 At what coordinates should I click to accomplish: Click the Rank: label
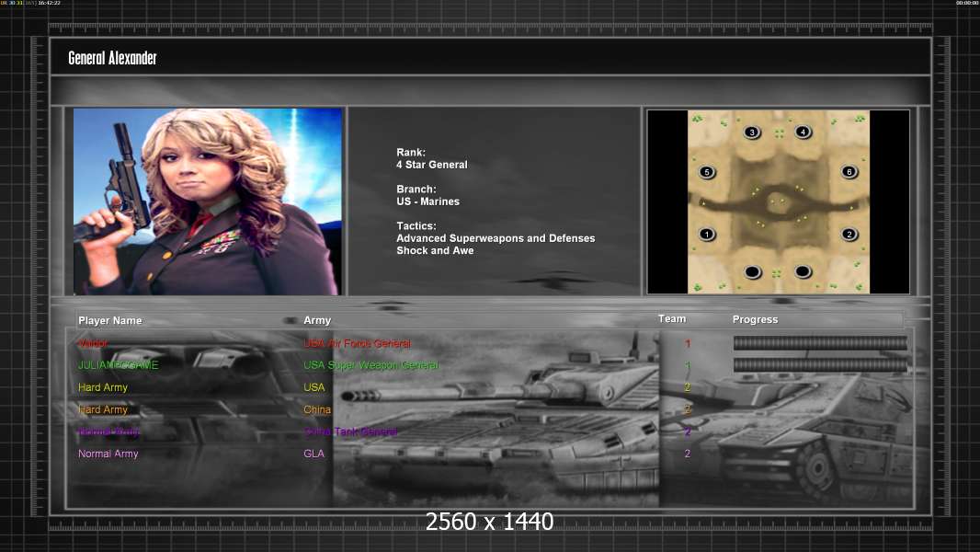click(x=411, y=153)
